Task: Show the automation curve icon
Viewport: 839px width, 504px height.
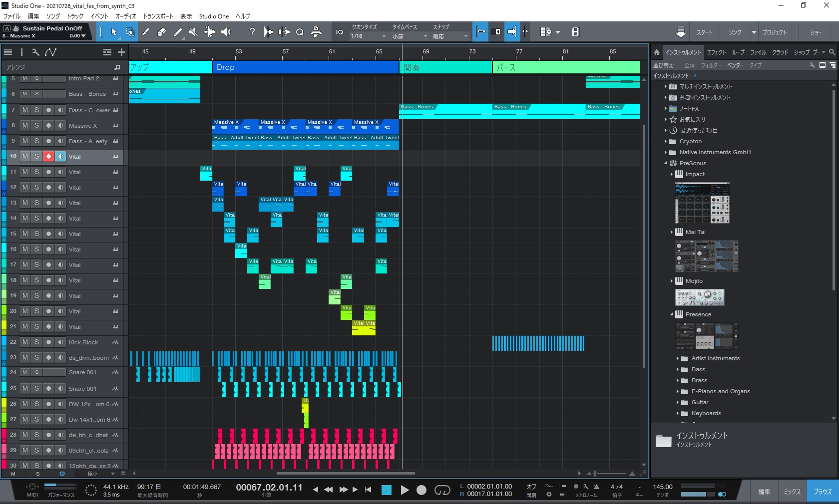Action: 50,52
